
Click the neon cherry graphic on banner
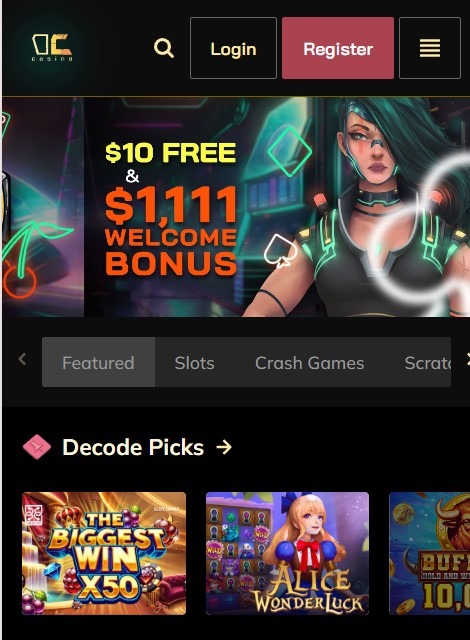29,259
